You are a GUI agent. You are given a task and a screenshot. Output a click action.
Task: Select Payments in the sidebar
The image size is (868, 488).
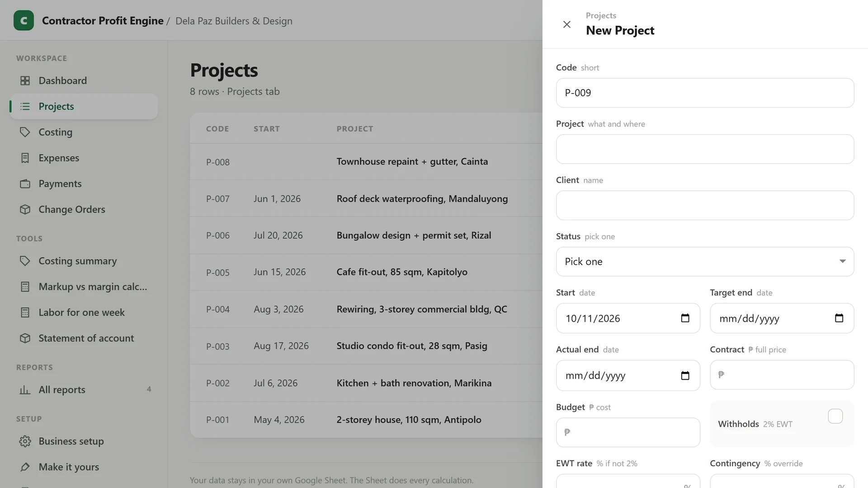(84, 183)
